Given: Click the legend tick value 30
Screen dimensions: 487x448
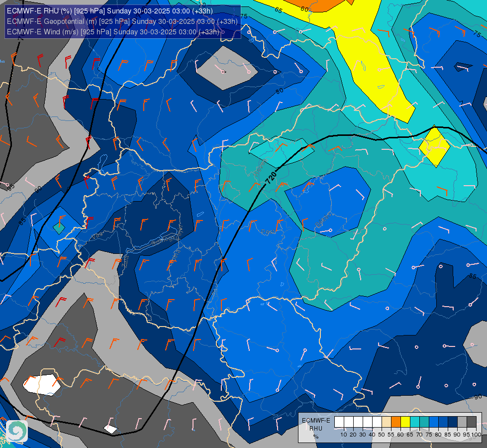Looking at the screenshot, I should pos(363,435).
